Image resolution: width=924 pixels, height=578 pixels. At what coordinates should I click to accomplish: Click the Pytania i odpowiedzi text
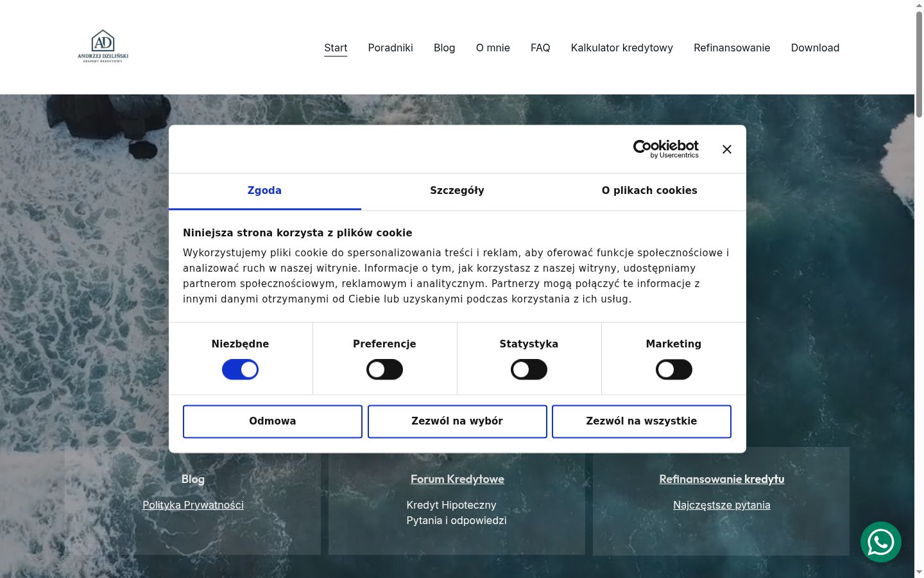(x=456, y=520)
